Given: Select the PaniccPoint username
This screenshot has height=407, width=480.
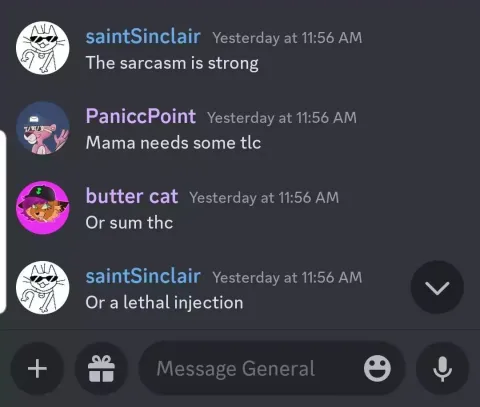Looking at the screenshot, I should click(x=141, y=117).
